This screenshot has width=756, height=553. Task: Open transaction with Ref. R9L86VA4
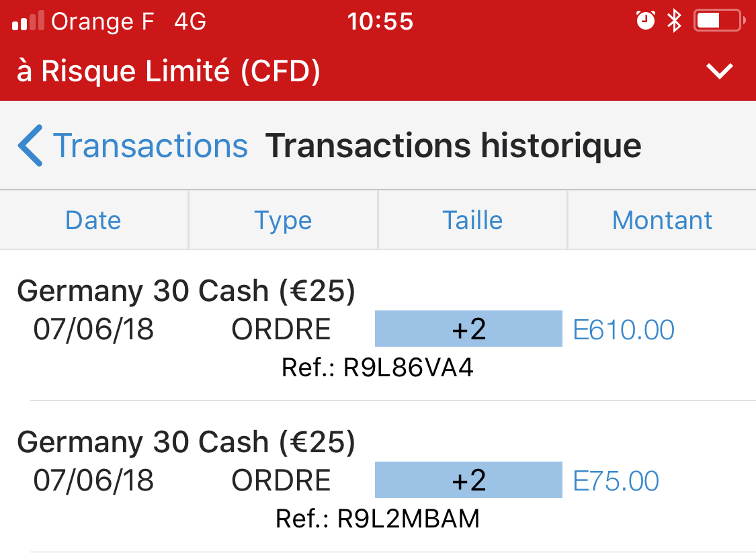coord(378,368)
